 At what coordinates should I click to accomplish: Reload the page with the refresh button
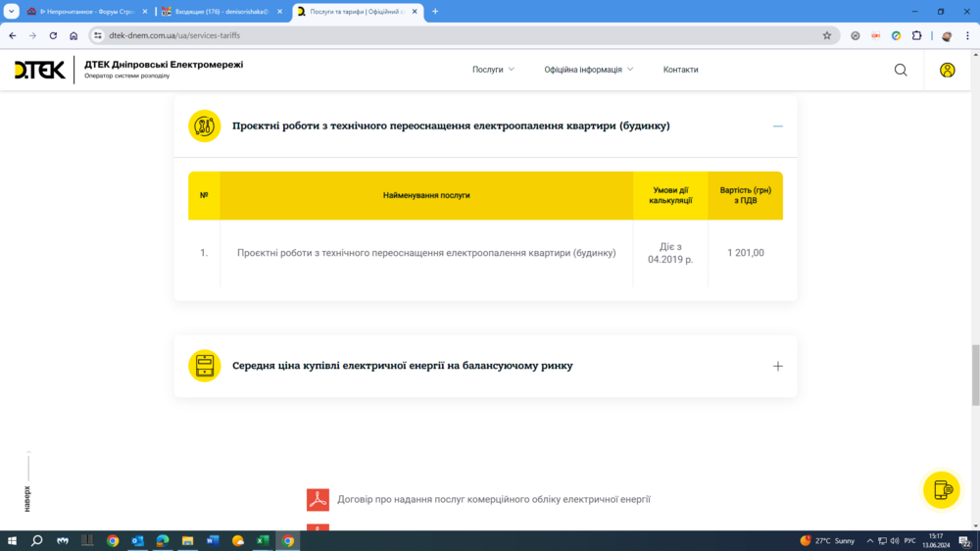pos(53,35)
